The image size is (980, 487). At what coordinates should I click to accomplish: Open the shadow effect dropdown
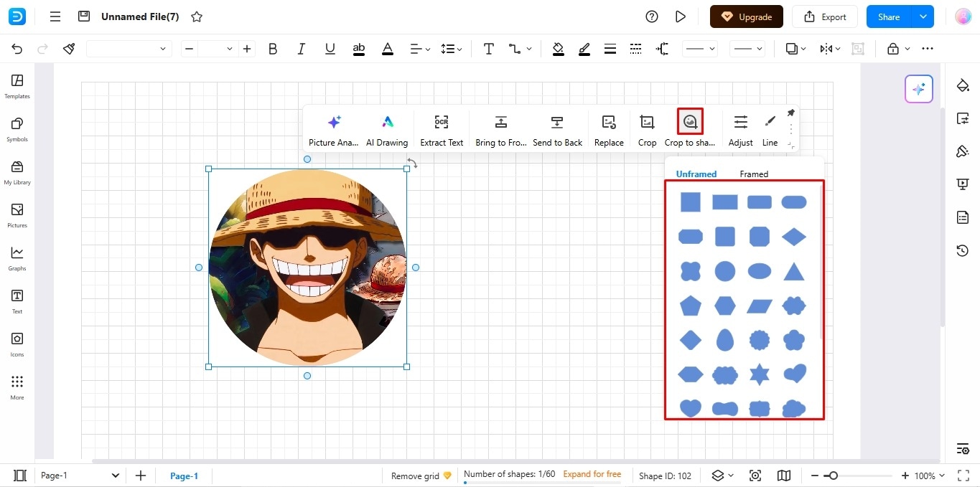795,49
